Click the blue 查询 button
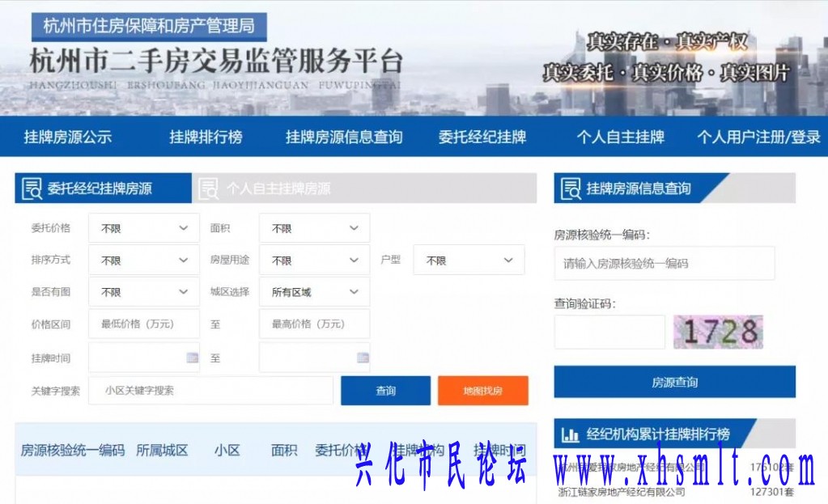This screenshot has height=504, width=828. tap(385, 391)
